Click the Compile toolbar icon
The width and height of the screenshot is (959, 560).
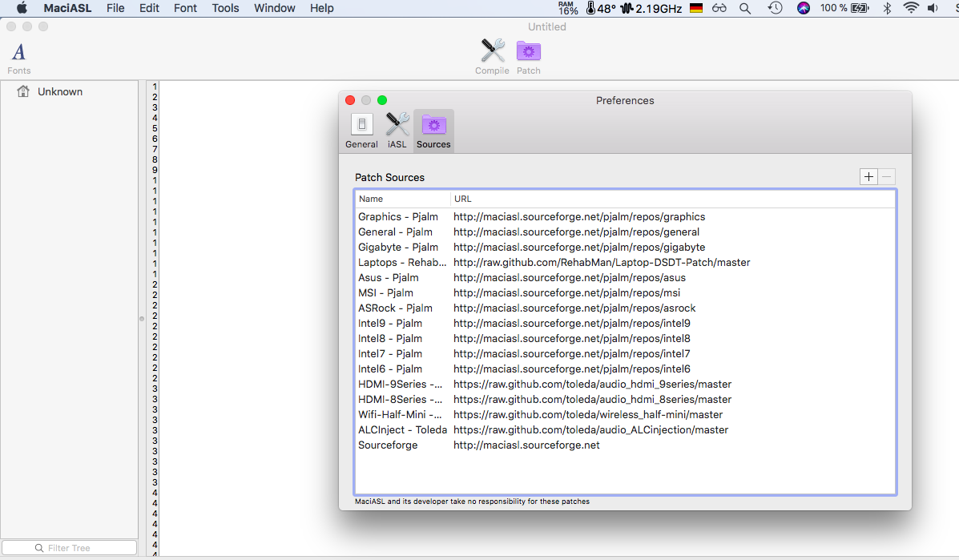pyautogui.click(x=493, y=57)
